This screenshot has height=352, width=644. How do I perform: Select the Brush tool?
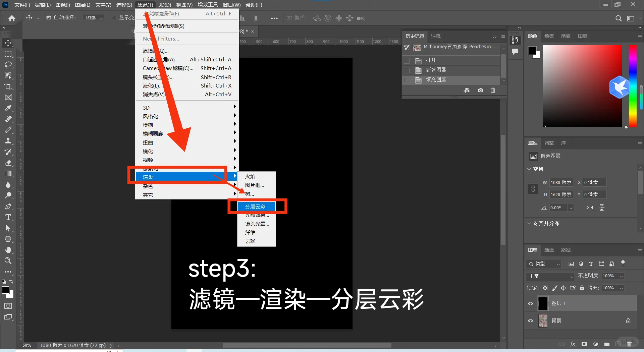click(x=8, y=130)
